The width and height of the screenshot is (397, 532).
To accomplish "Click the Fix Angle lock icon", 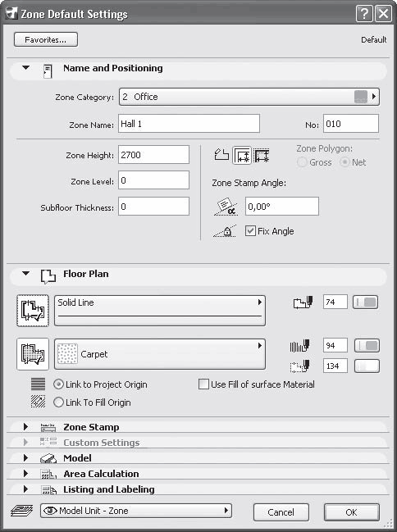I will click(226, 231).
